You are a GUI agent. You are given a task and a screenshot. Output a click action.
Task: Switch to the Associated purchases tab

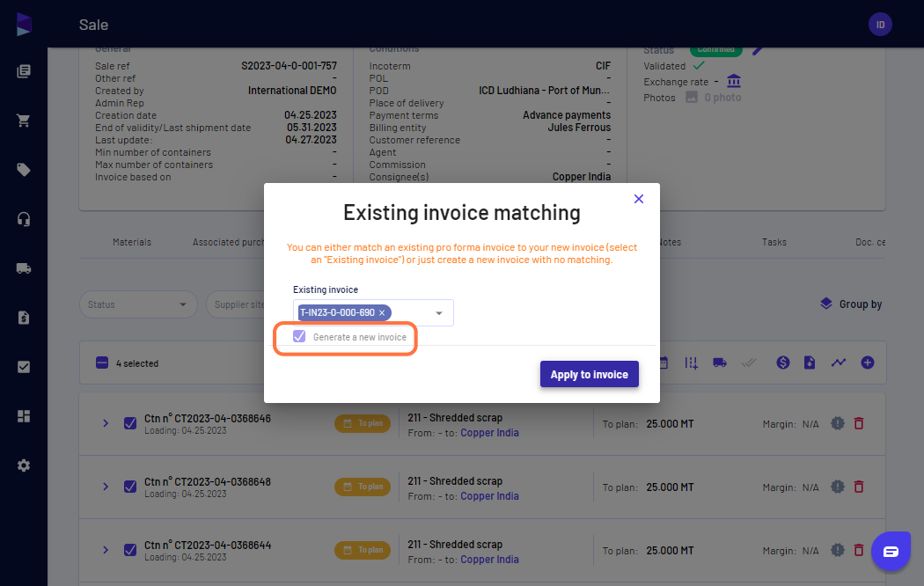pyautogui.click(x=229, y=242)
